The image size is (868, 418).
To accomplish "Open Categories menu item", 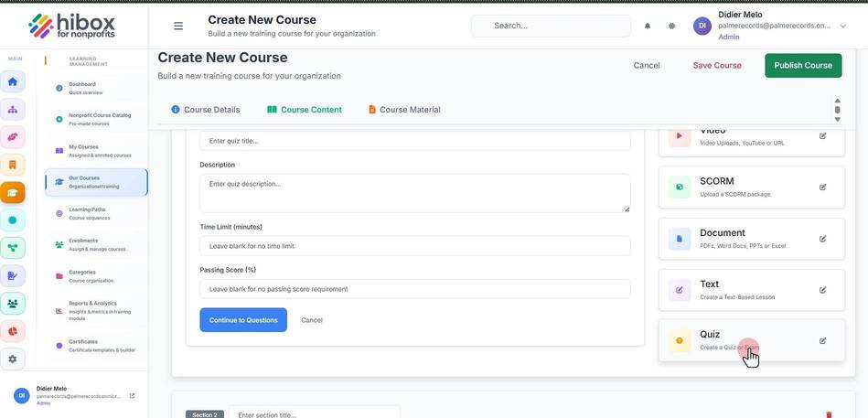I will [x=96, y=275].
